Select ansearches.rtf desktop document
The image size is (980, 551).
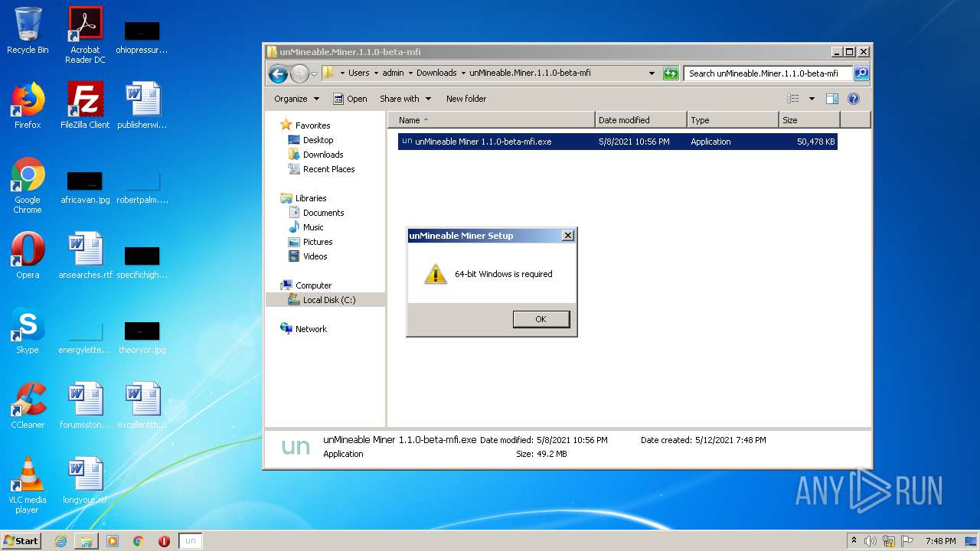pos(85,256)
